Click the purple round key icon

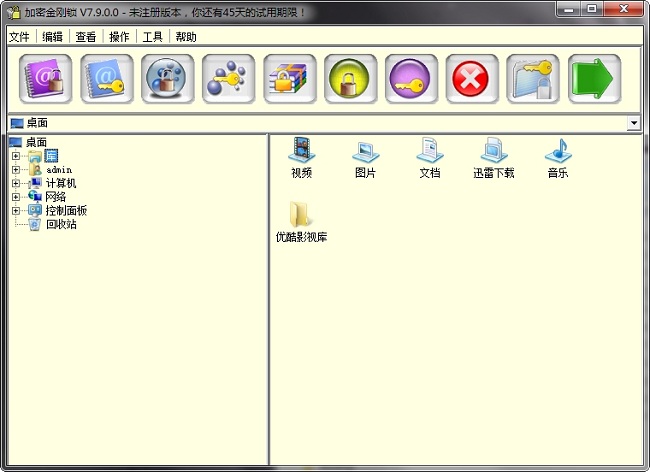pyautogui.click(x=412, y=78)
